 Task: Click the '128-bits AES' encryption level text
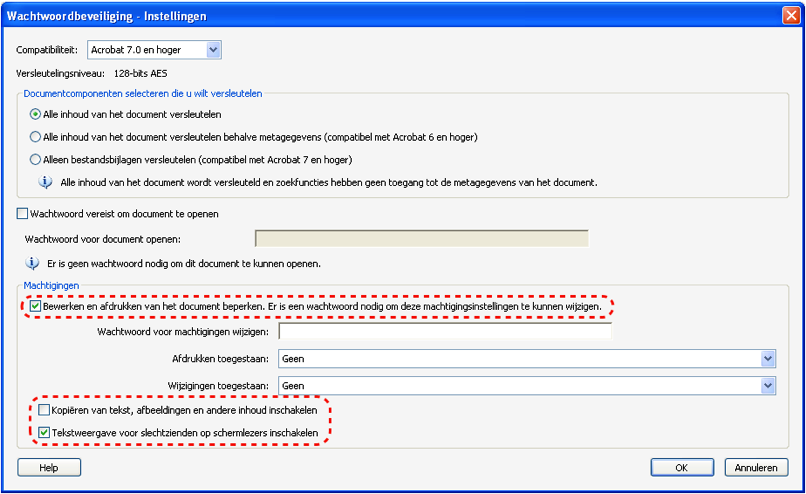click(140, 74)
